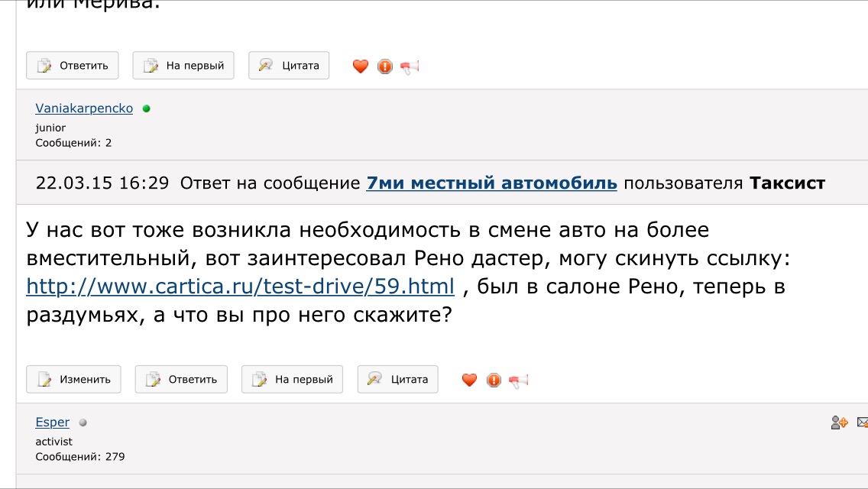The width and height of the screenshot is (868, 489).
Task: Send Esper a message with the envelope icon
Action: click(863, 422)
